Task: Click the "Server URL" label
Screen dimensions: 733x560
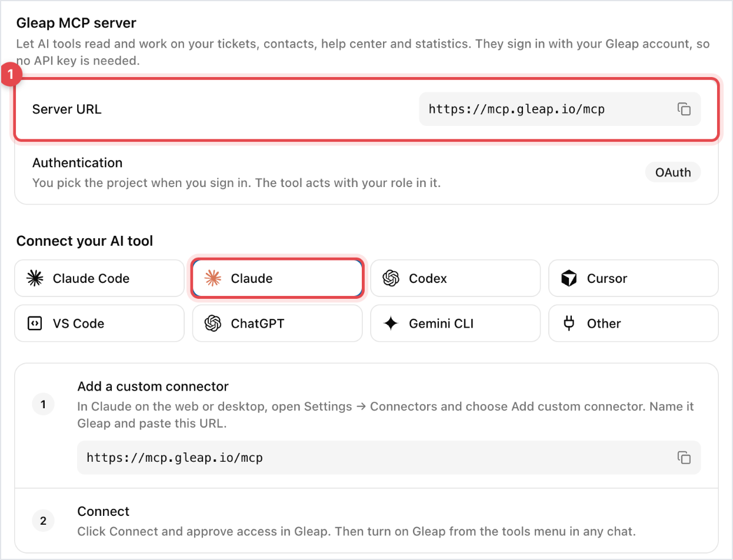Action: [67, 109]
